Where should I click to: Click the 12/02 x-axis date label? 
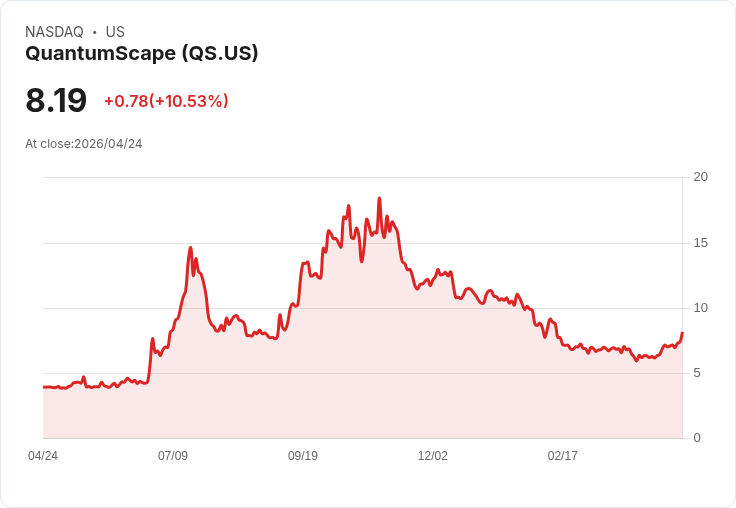coord(433,456)
